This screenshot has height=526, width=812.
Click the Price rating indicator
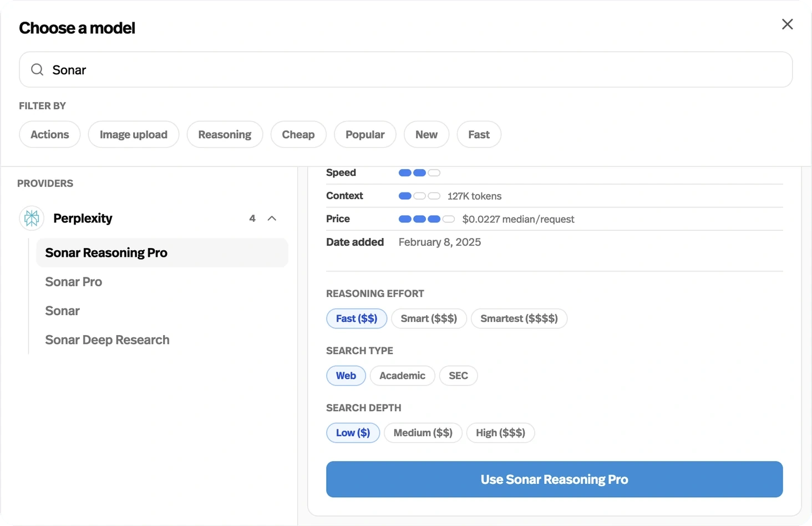[427, 219]
